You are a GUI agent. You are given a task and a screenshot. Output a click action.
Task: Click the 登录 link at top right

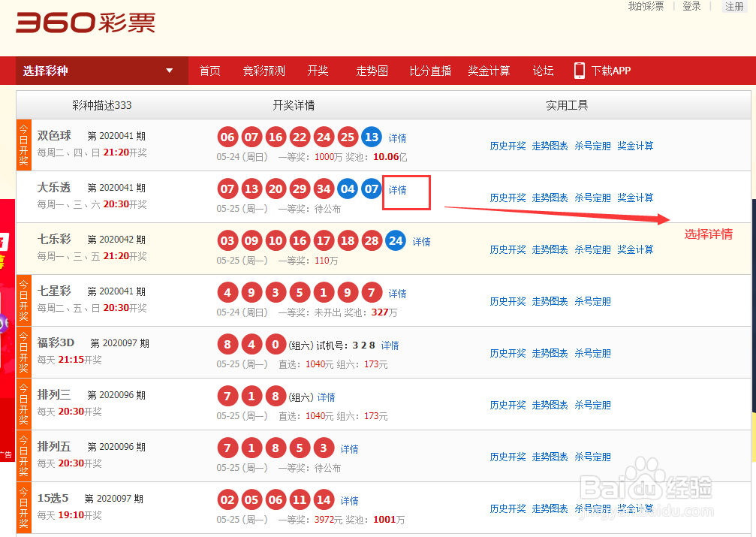pyautogui.click(x=691, y=6)
